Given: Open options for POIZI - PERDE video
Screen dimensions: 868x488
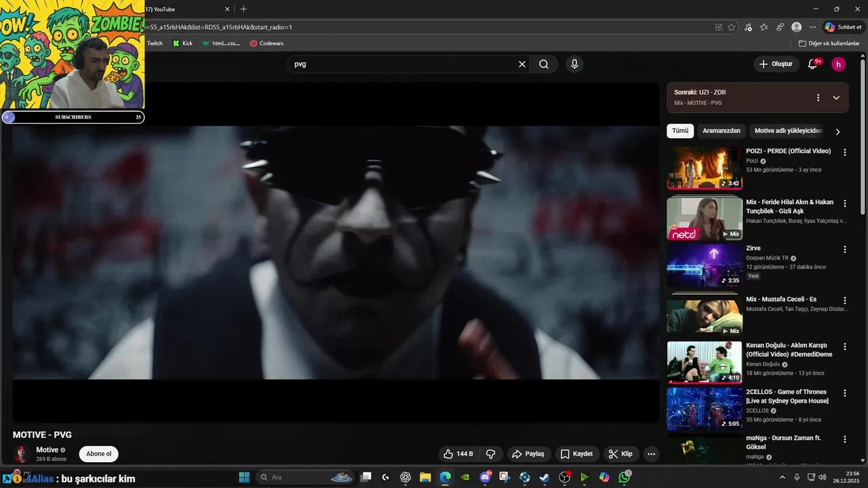Looking at the screenshot, I should pyautogui.click(x=845, y=152).
